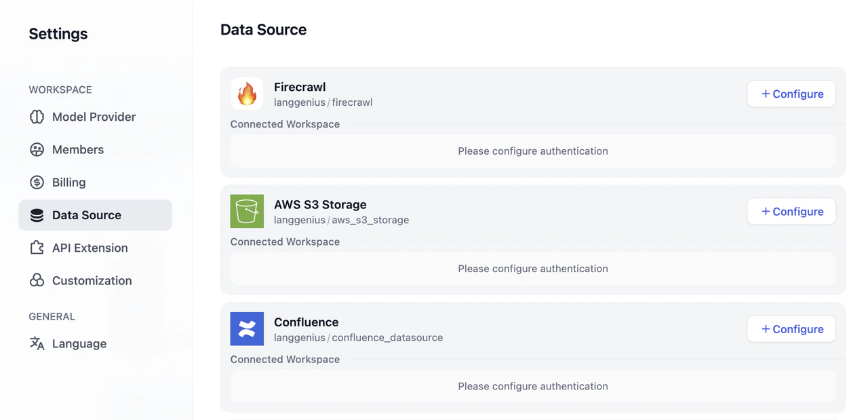Configure the Firecrawl data source
The width and height of the screenshot is (868, 420).
(x=791, y=94)
